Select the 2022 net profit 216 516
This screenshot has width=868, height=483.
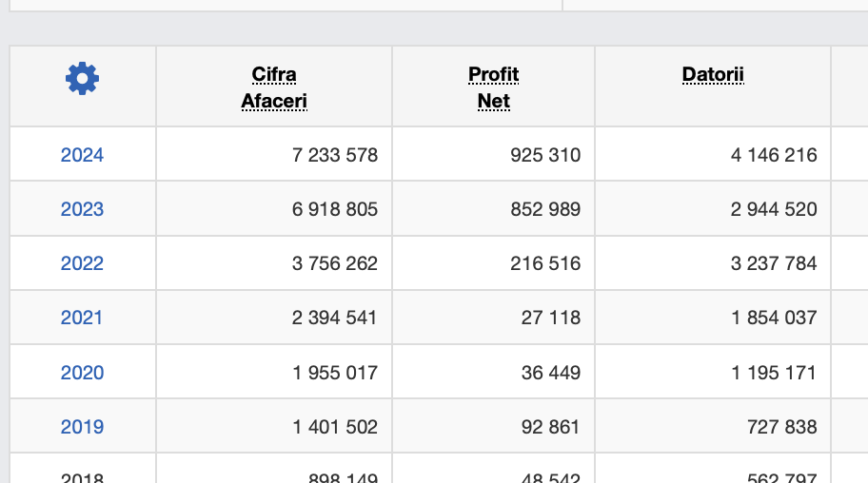[x=545, y=263]
